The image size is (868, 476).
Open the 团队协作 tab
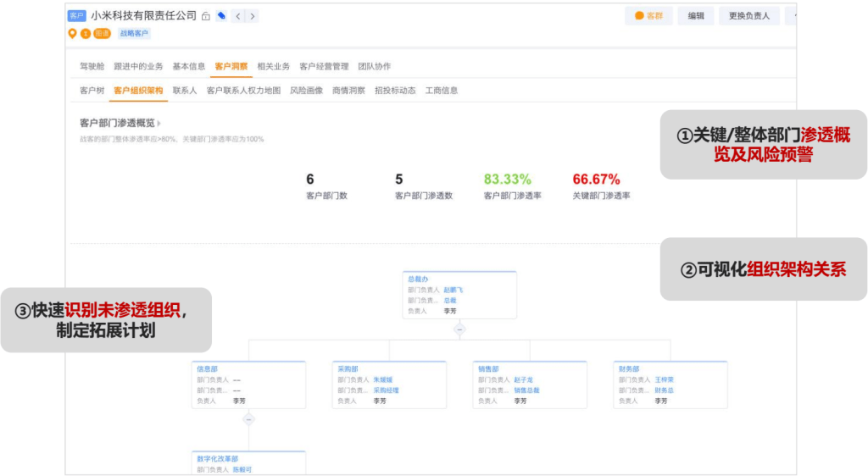pyautogui.click(x=374, y=66)
